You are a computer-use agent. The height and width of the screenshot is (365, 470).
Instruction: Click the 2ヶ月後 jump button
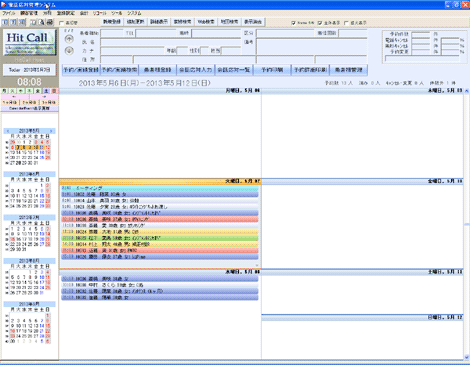click(x=29, y=102)
